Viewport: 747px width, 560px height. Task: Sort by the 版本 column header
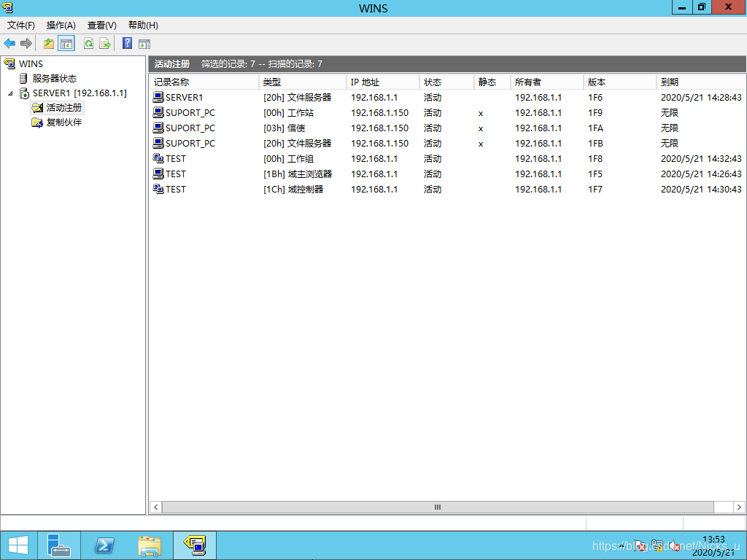[620, 82]
